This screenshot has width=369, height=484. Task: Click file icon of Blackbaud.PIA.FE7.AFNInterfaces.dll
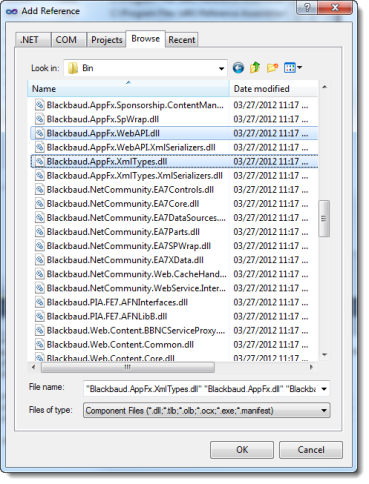(x=40, y=302)
